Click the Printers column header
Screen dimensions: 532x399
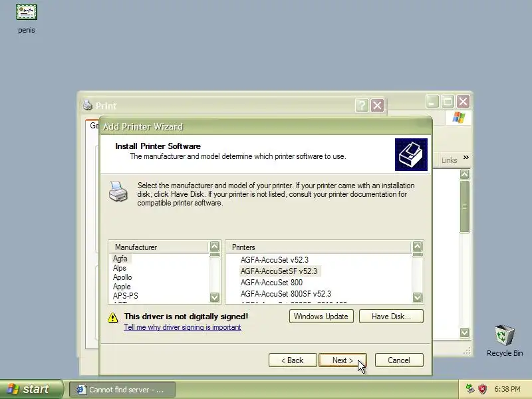(x=319, y=247)
